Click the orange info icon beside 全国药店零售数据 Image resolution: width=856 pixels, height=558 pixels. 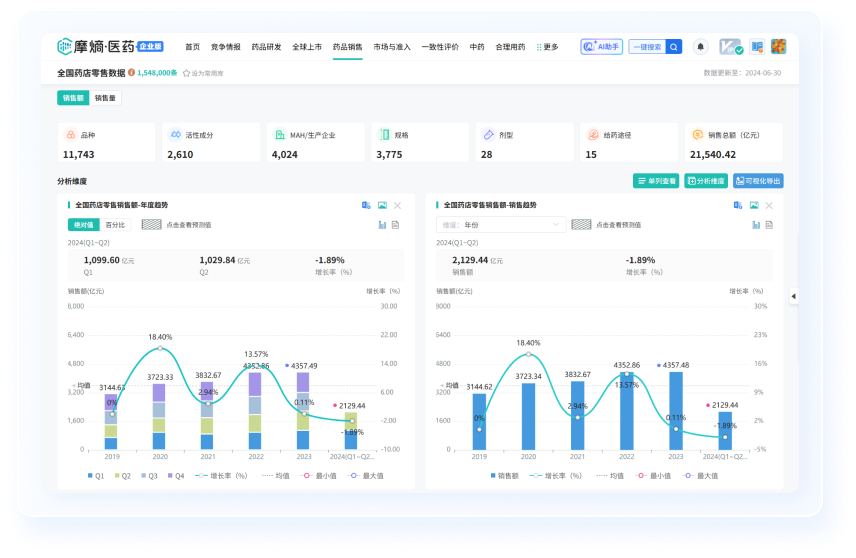(132, 73)
